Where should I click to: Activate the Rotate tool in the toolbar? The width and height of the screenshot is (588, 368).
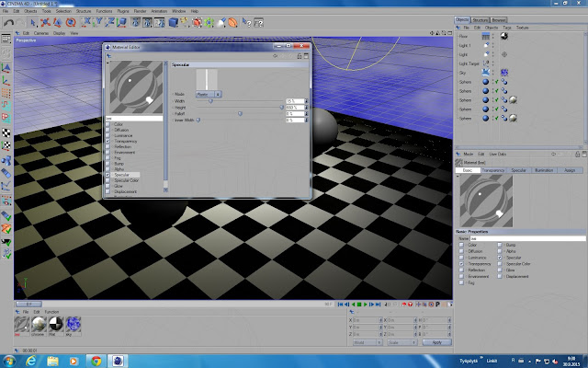coord(71,23)
